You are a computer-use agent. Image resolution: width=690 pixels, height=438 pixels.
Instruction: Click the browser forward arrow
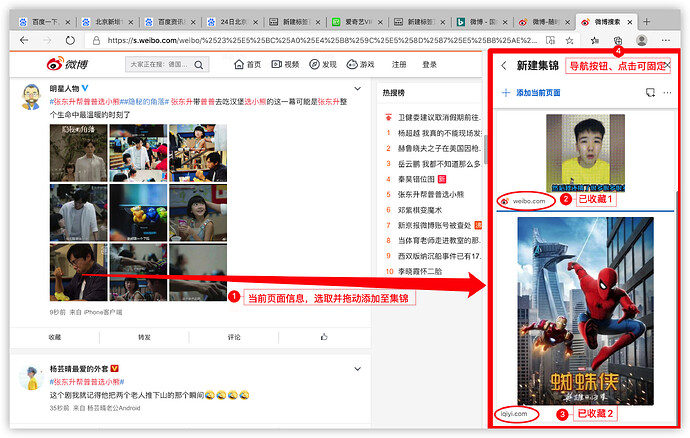[47, 40]
